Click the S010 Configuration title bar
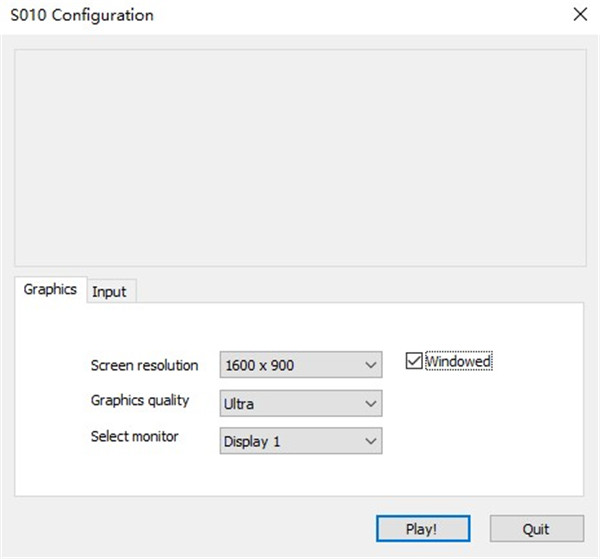This screenshot has height=559, width=600. coord(250,16)
